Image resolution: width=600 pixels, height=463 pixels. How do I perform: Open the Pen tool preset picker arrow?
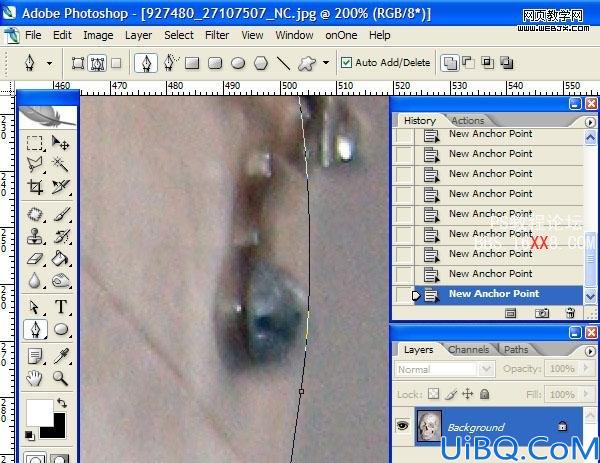click(49, 63)
